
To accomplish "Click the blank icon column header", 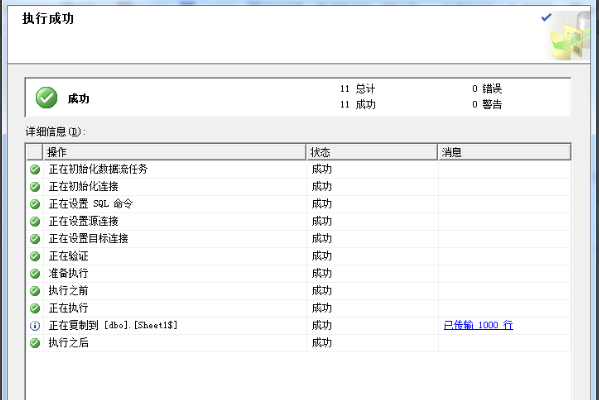I will point(35,152).
